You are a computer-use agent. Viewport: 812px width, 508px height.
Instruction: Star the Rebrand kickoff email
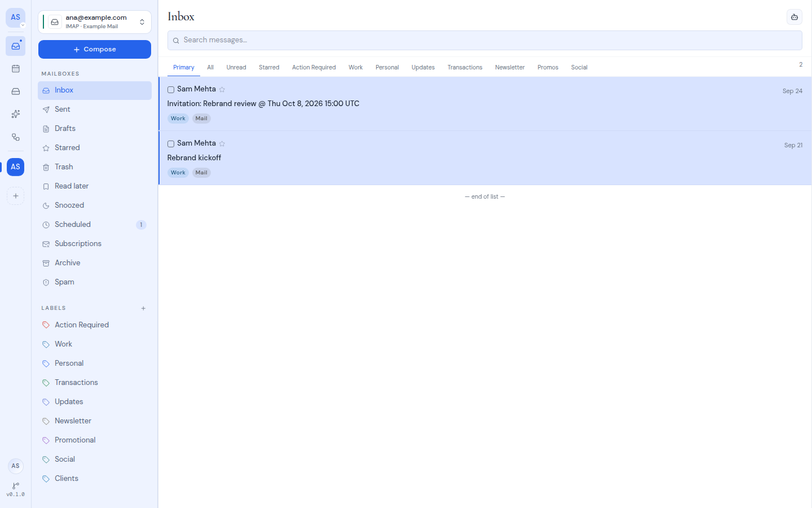pyautogui.click(x=222, y=143)
